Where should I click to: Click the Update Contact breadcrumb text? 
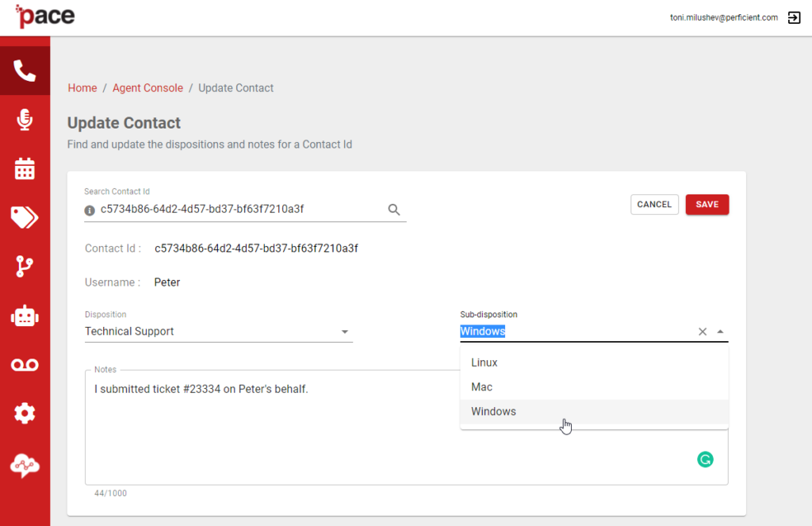click(x=236, y=88)
